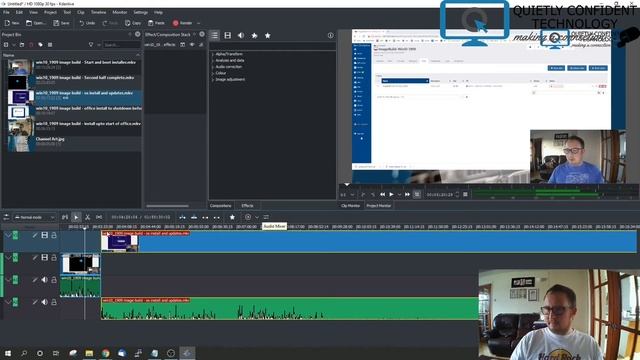Show audio effects filter icon
The width and height of the screenshot is (640, 360).
(x=241, y=36)
